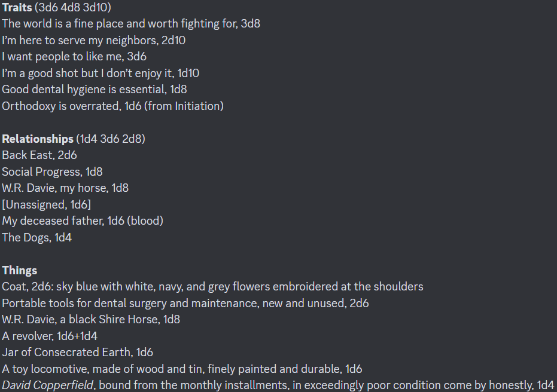Screen dimensions: 557x392
Task: Select 'My deceased father, 1d6 (blood)'
Action: [x=83, y=221]
